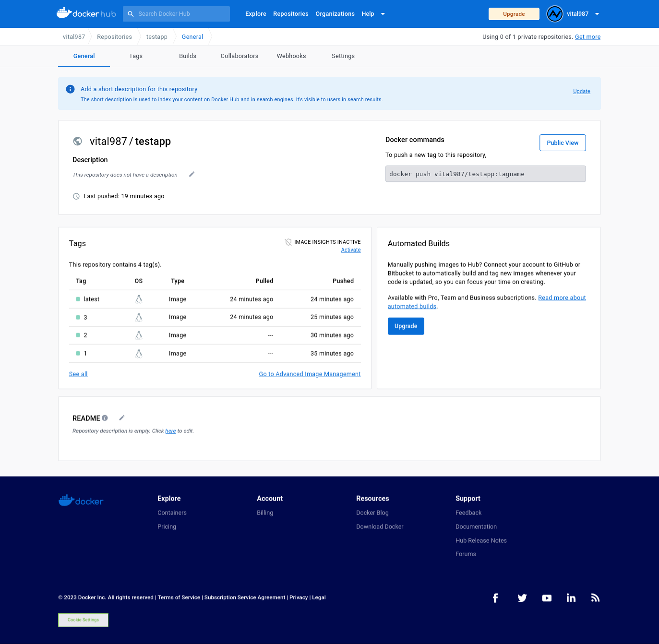Focus the Search Docker Hub field
659x644 pixels.
(x=176, y=14)
